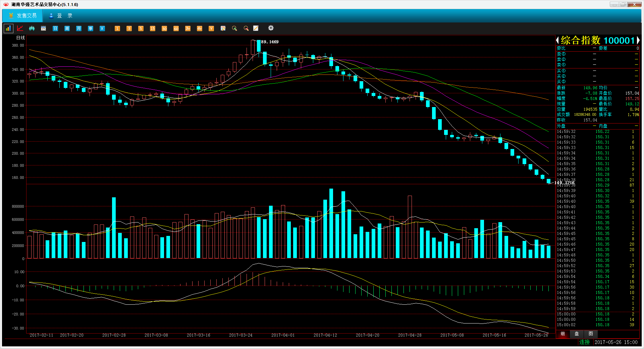Viewport: 644px width, 349px height.
Task: Click the zoom out magnifier icon
Action: (246, 29)
